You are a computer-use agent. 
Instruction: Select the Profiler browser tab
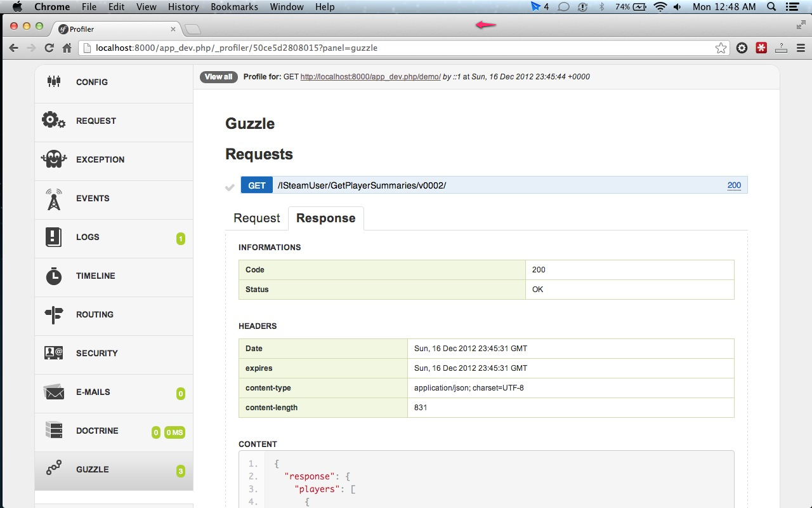(x=116, y=29)
